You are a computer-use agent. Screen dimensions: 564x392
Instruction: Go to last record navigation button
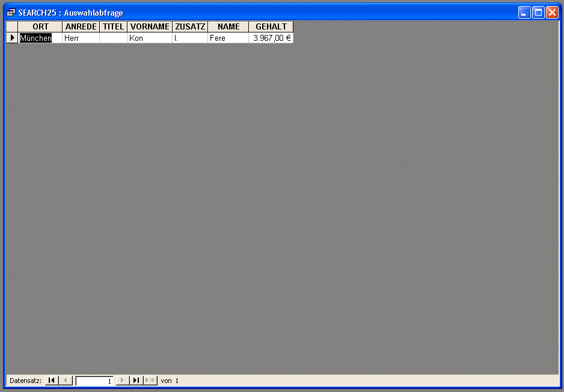click(x=136, y=381)
